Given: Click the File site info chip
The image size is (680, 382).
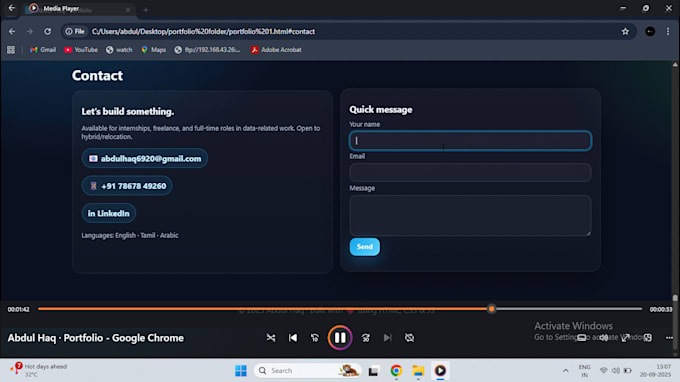Looking at the screenshot, I should tap(75, 31).
